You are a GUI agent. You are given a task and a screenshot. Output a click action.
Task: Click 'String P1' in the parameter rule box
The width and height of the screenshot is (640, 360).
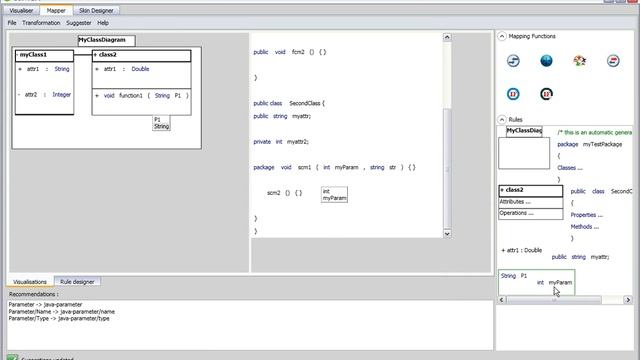pos(514,276)
